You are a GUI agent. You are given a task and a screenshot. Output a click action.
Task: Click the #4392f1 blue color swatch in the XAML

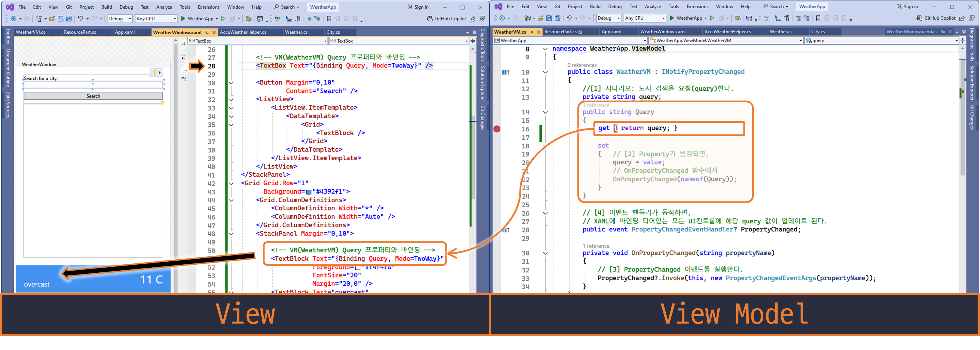[x=309, y=192]
